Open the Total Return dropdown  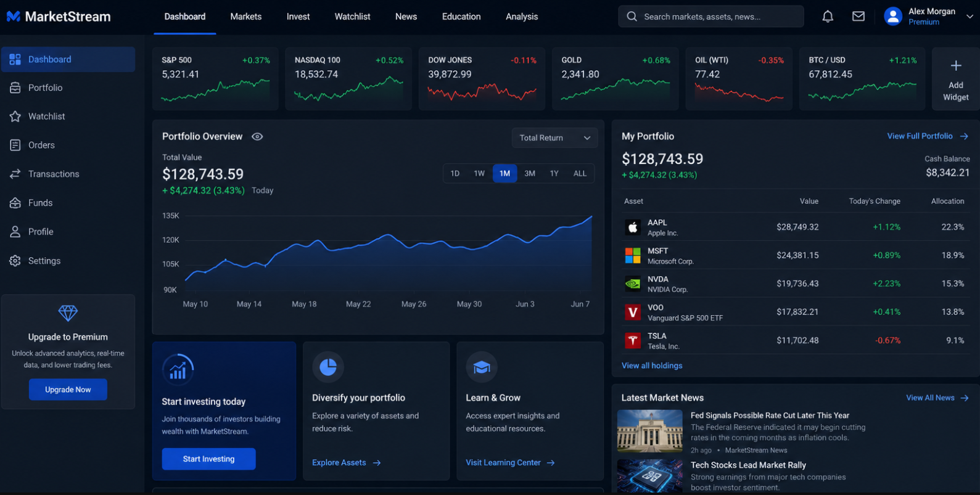554,138
